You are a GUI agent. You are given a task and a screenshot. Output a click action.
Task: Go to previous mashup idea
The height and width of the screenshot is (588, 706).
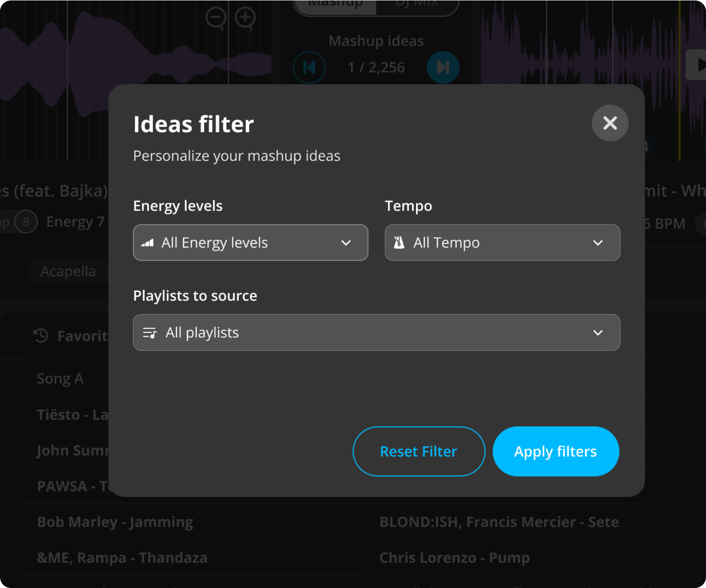pos(309,67)
